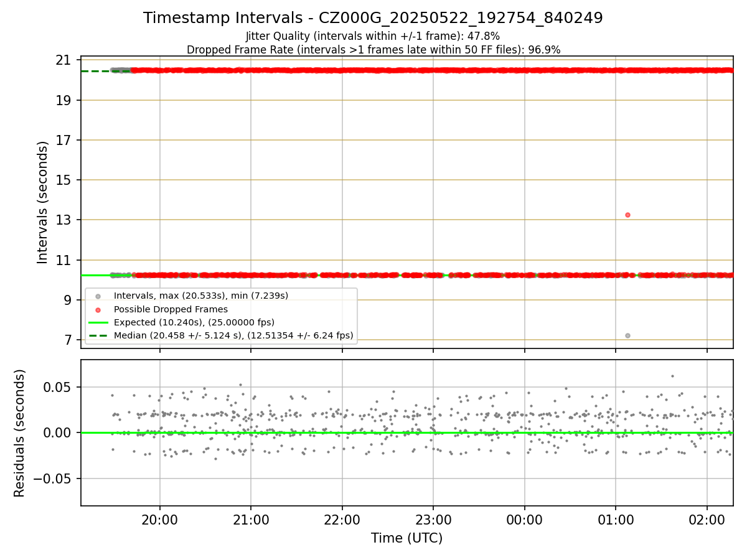
Task: Select the Jitter Quality 47.8% subtitle line
Action: click(373, 36)
